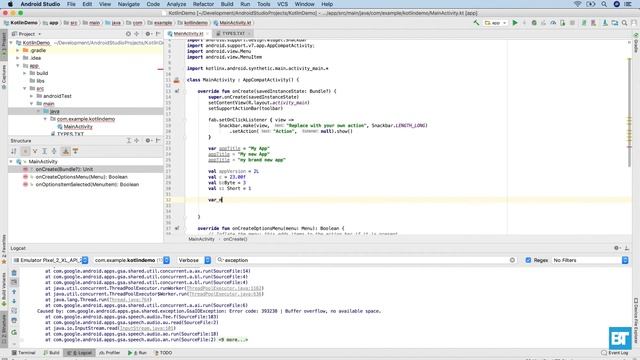This screenshot has height=360, width=640.
Task: Open the No Filters dropdown
Action: click(x=590, y=260)
